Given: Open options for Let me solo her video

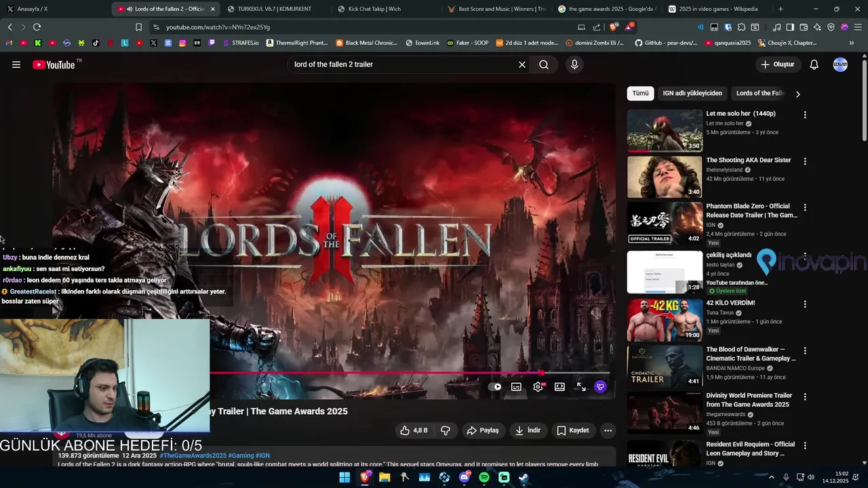Looking at the screenshot, I should 805,115.
